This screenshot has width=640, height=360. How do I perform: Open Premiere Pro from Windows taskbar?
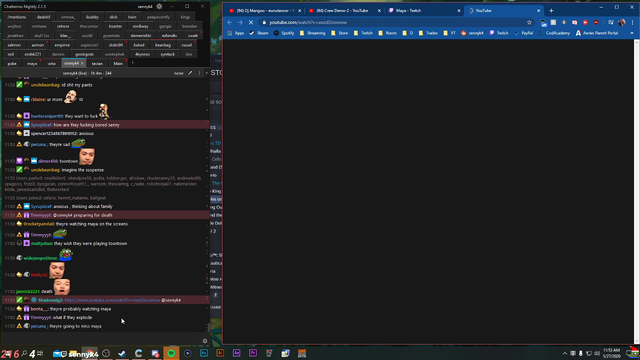pos(253,353)
